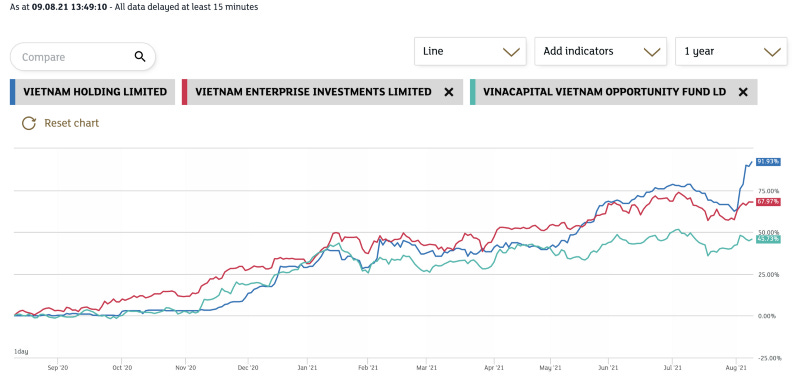Click the teal 45.73% value label
This screenshot has width=800, height=377.
[x=768, y=239]
